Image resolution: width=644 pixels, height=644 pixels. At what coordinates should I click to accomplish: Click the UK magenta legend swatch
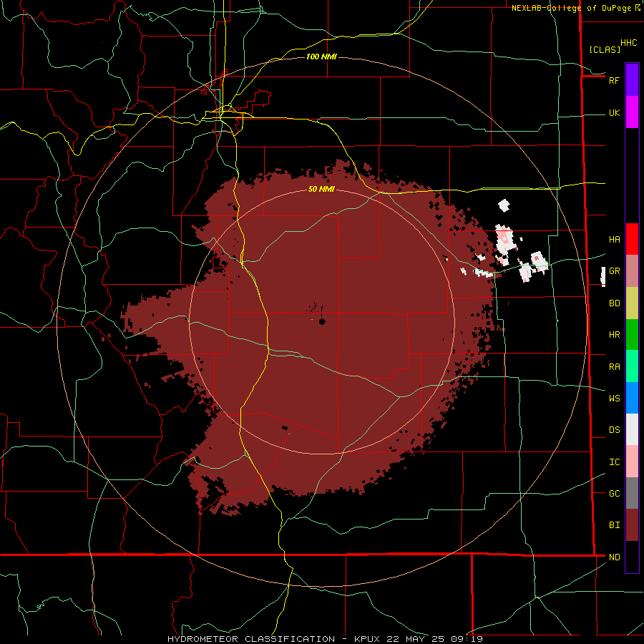tap(632, 112)
